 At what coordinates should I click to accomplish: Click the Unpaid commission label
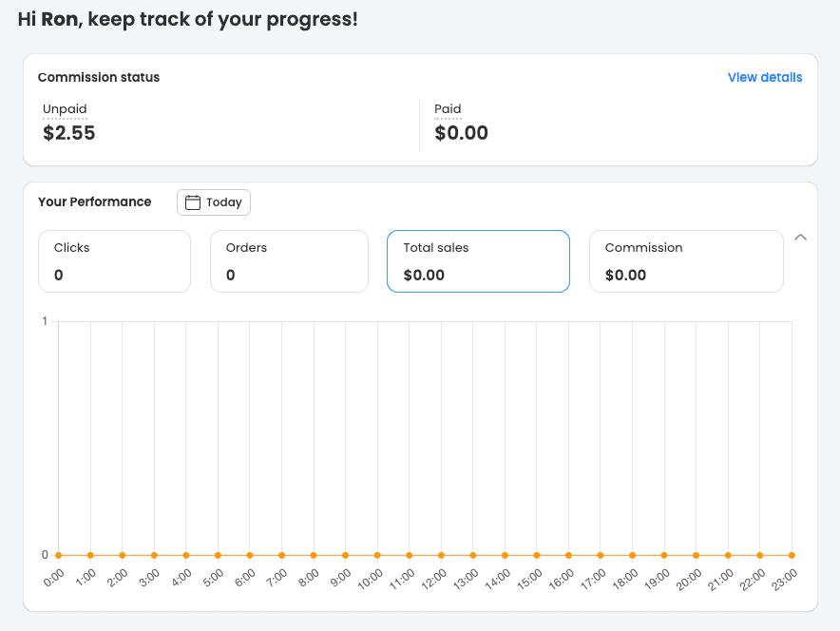click(65, 109)
